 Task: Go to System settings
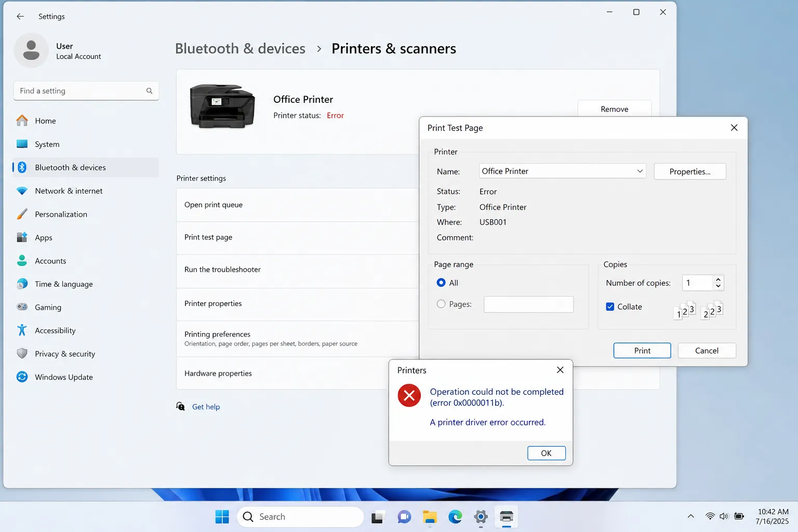(x=86, y=144)
